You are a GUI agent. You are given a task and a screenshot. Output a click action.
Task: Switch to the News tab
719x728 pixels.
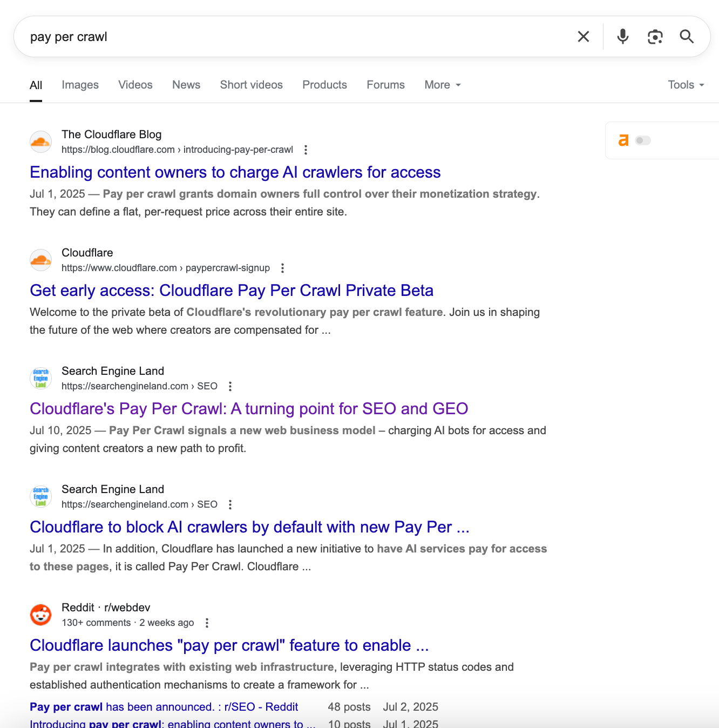[186, 85]
